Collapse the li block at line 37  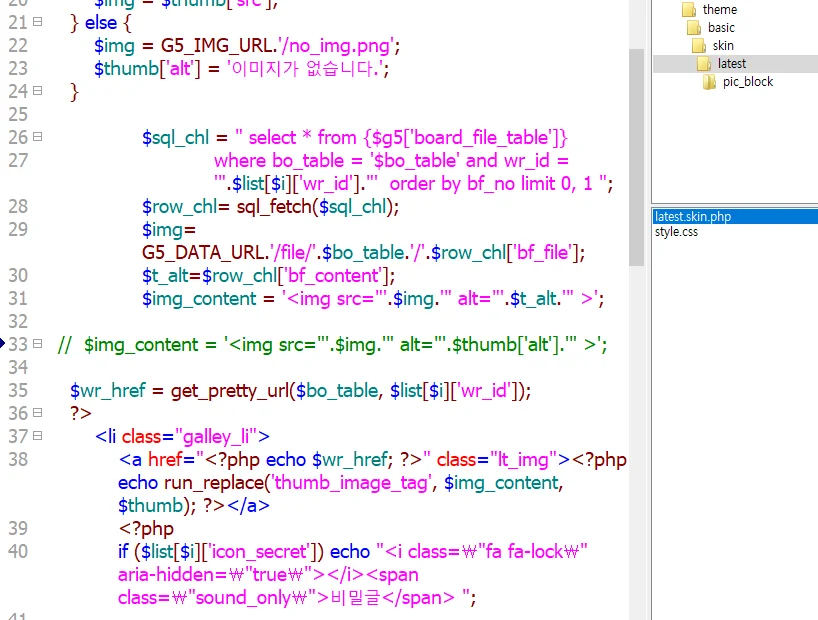37,436
